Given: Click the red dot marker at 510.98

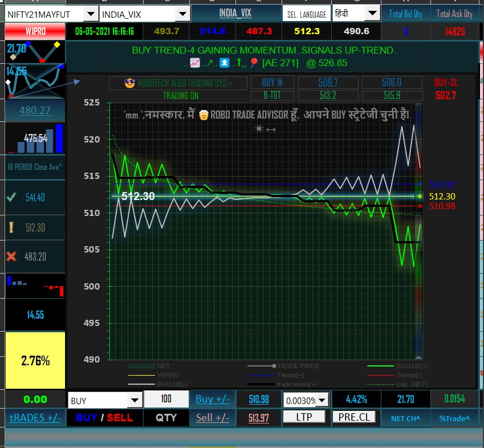Looking at the screenshot, I should [420, 206].
